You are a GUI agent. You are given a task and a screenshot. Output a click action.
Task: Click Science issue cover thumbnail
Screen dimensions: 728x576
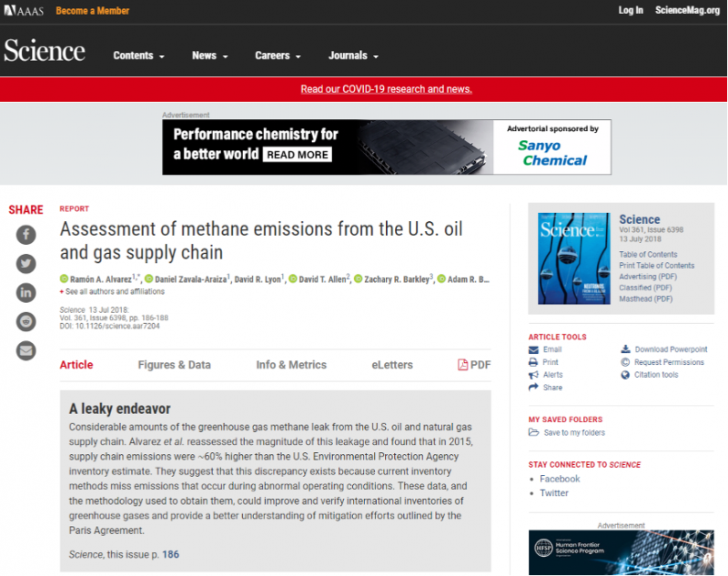pyautogui.click(x=574, y=258)
